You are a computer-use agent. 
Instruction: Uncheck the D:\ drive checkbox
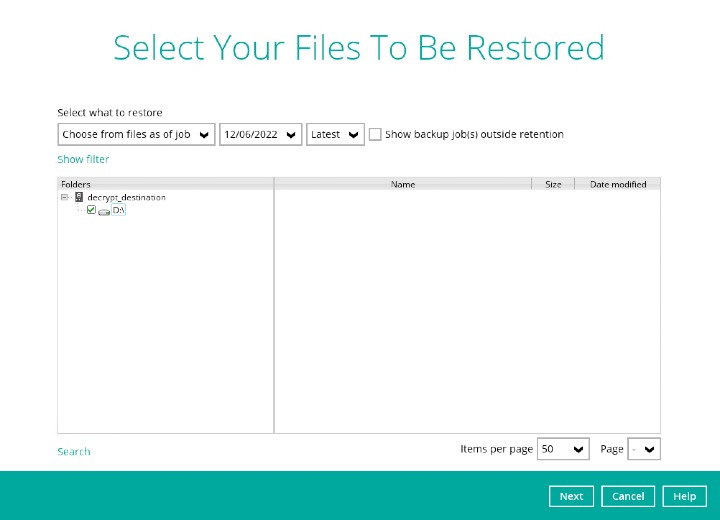91,210
